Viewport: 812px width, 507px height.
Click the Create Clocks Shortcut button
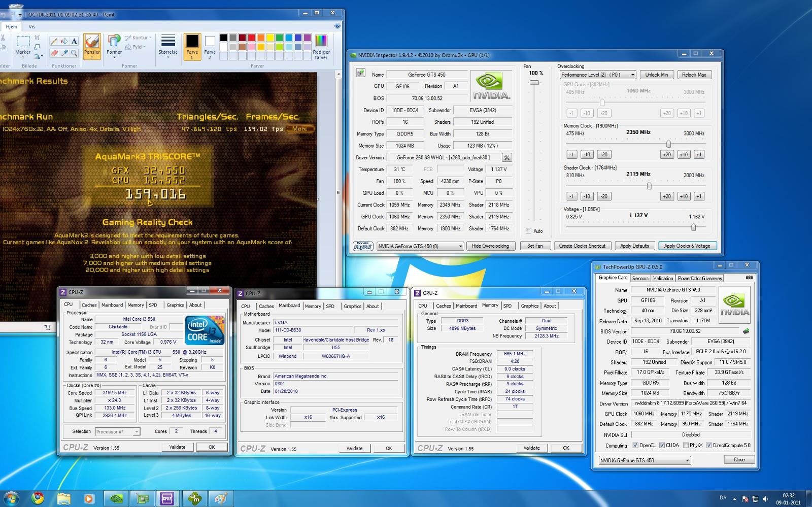pyautogui.click(x=582, y=246)
